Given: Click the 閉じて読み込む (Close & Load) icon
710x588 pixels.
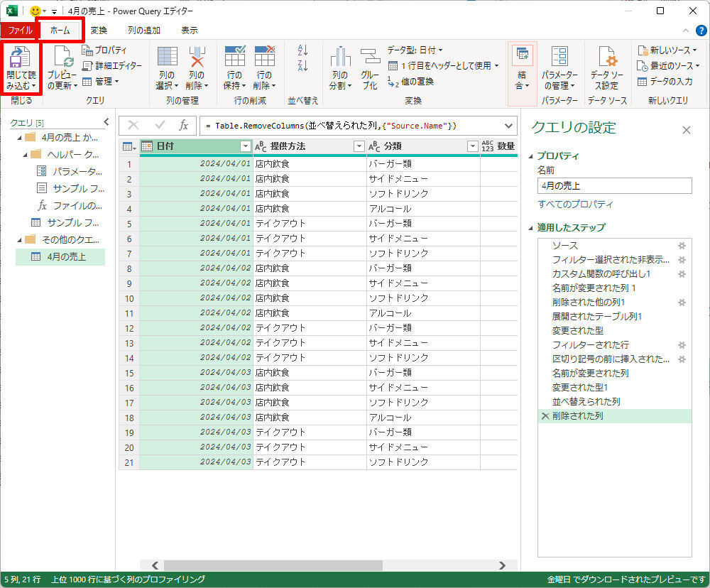Looking at the screenshot, I should coord(20,57).
